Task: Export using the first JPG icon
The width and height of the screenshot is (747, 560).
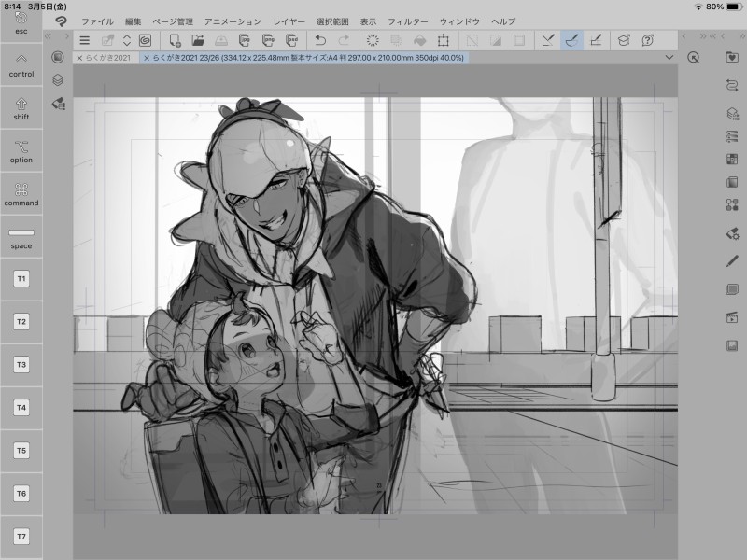Action: [x=245, y=40]
